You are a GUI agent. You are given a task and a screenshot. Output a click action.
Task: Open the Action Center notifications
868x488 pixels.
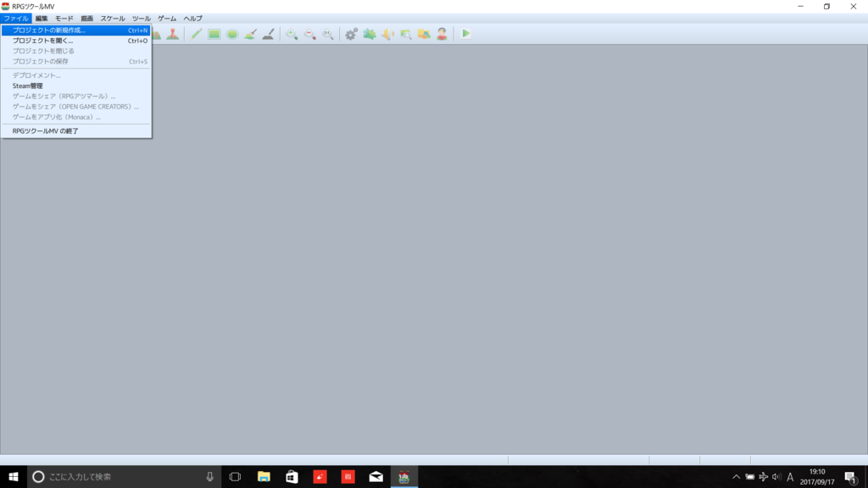tap(851, 476)
